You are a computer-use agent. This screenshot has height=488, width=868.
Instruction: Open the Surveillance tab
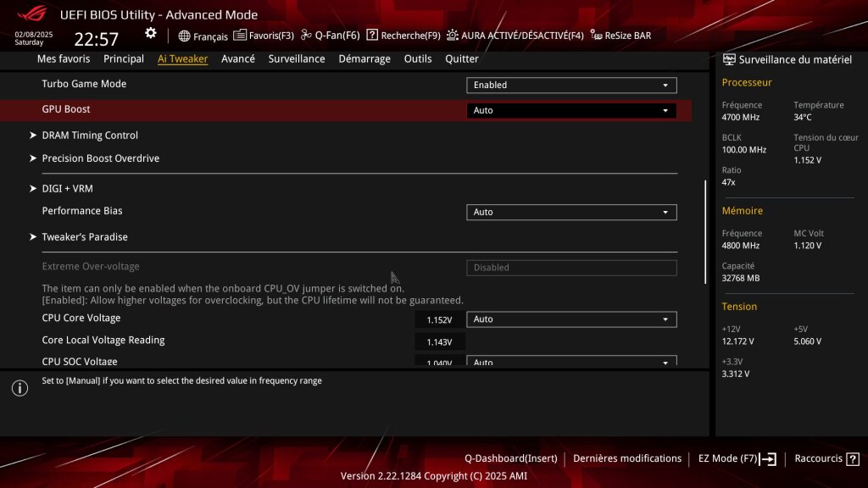pos(297,58)
